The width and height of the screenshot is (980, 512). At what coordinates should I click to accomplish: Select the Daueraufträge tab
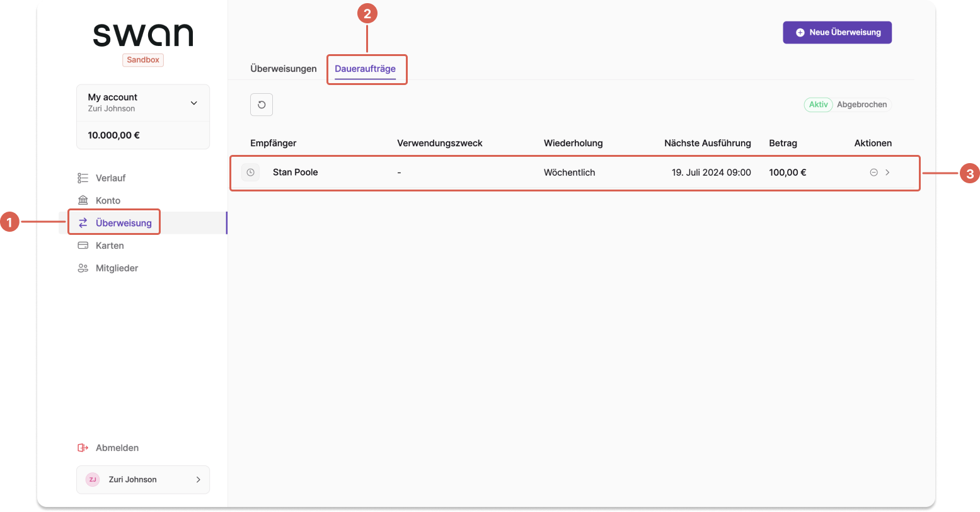point(366,69)
